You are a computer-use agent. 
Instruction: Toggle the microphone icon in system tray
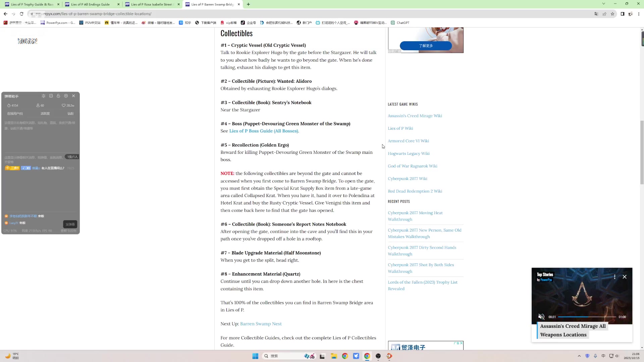595,356
